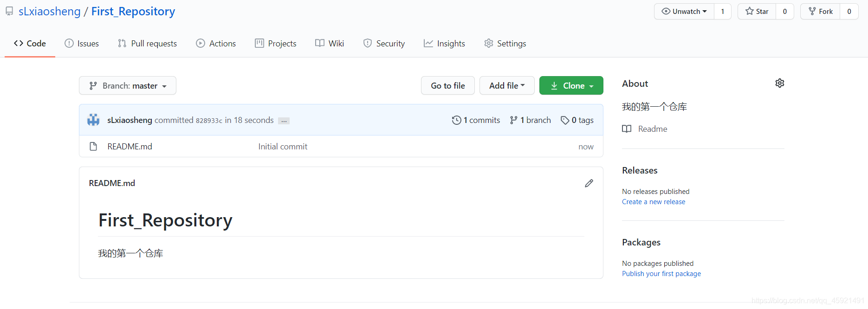Click the Packages heading
The image size is (868, 309).
click(641, 242)
